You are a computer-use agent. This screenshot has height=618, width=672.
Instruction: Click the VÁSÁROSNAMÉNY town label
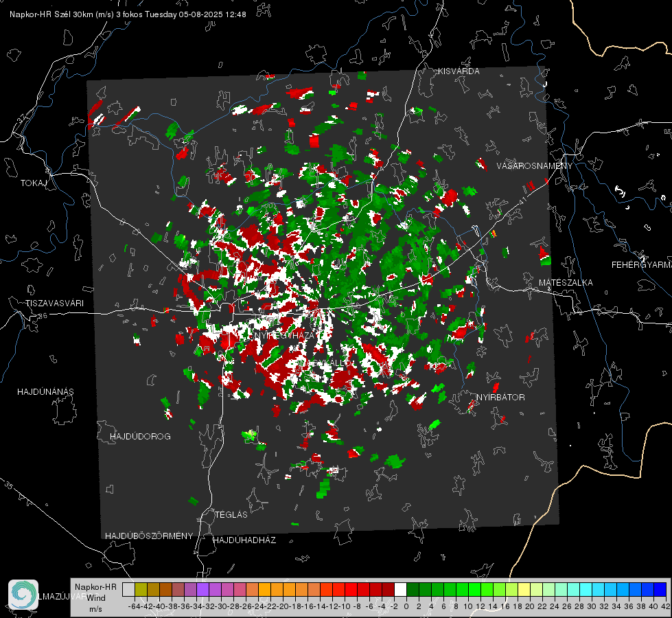coord(535,166)
